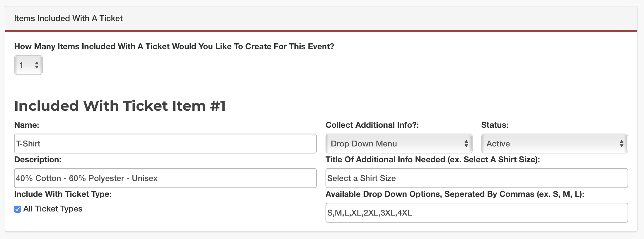Click the Name field containing T-Shirt
The height and width of the screenshot is (239, 644).
[165, 144]
